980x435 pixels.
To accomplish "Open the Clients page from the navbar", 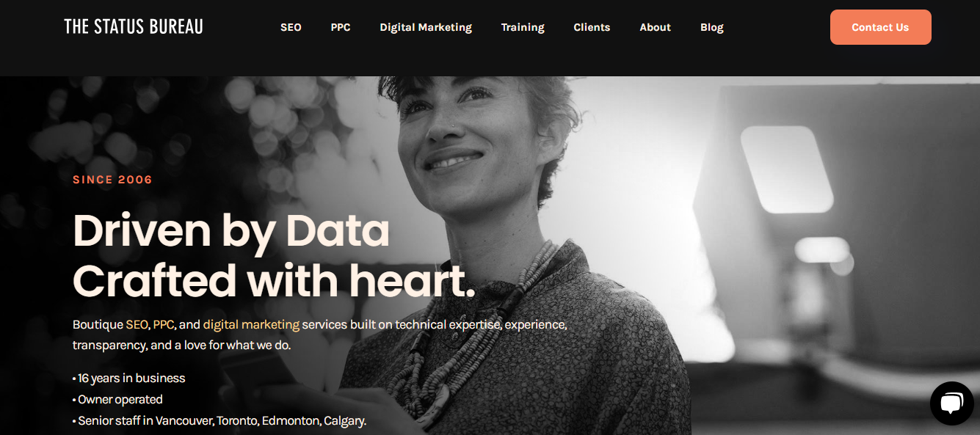I will (x=592, y=27).
